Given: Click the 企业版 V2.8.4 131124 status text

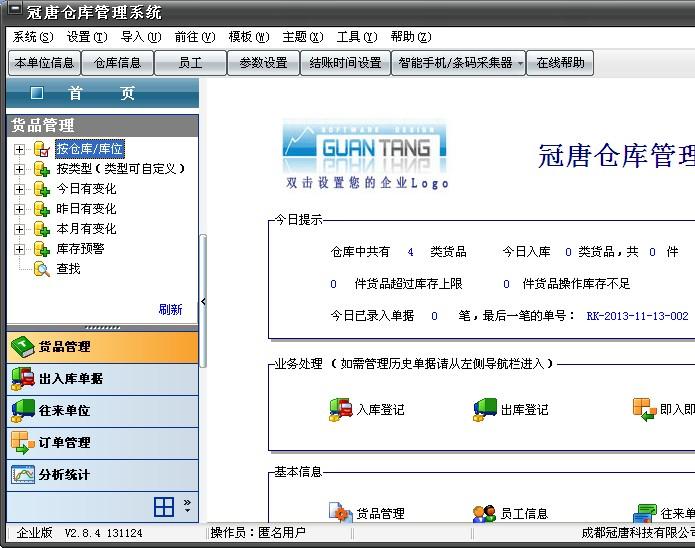Looking at the screenshot, I should [x=79, y=532].
